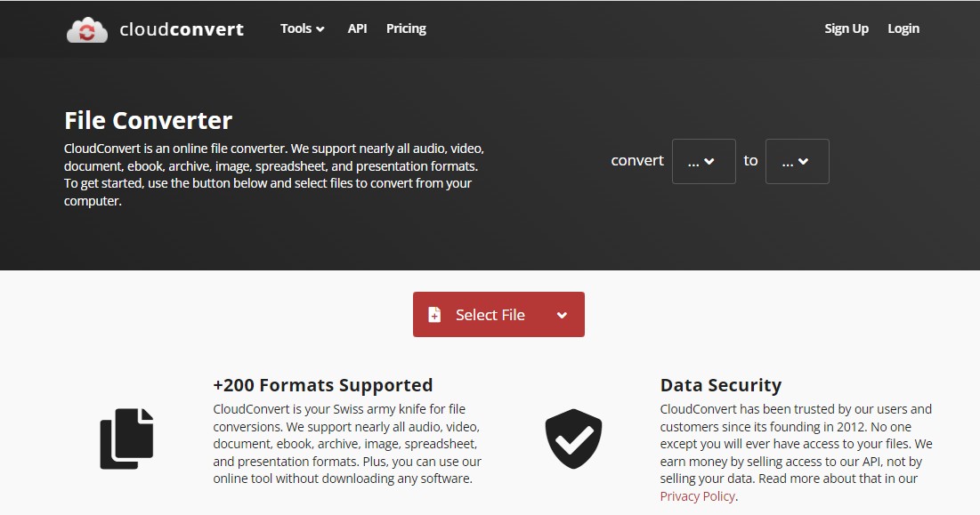
Task: Open the source format dropdown after "convert"
Action: point(703,161)
